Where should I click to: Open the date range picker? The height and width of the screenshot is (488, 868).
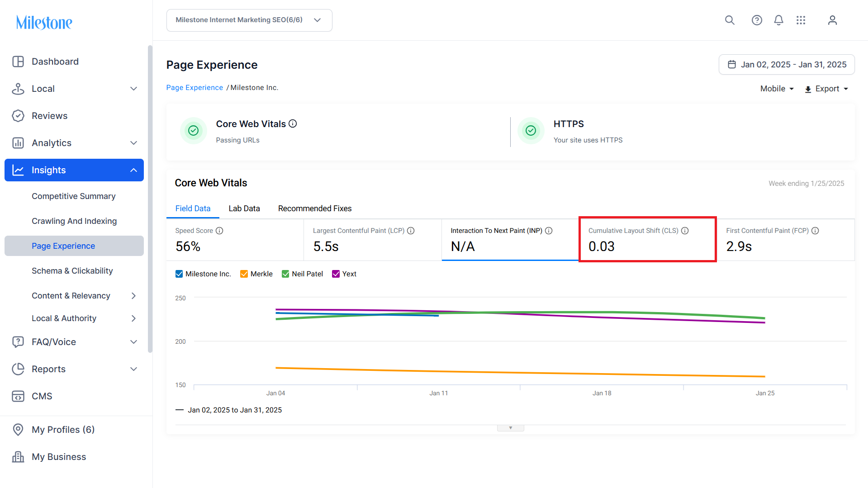787,65
